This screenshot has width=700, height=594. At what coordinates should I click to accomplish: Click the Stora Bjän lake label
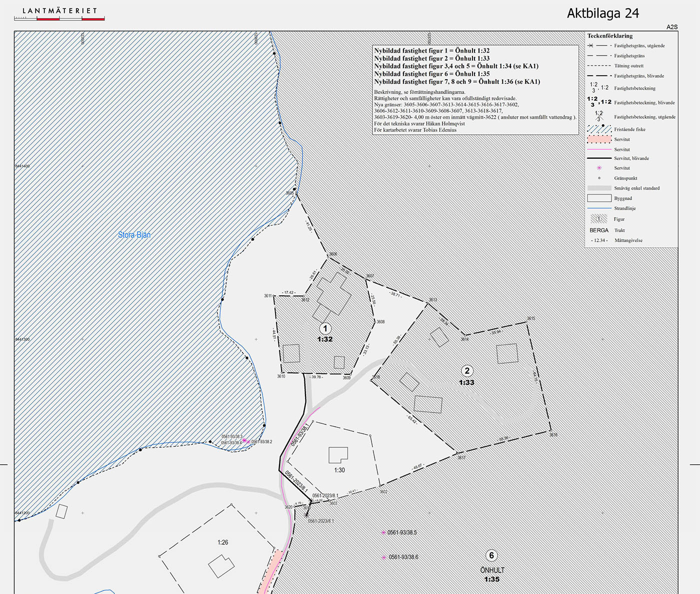134,235
